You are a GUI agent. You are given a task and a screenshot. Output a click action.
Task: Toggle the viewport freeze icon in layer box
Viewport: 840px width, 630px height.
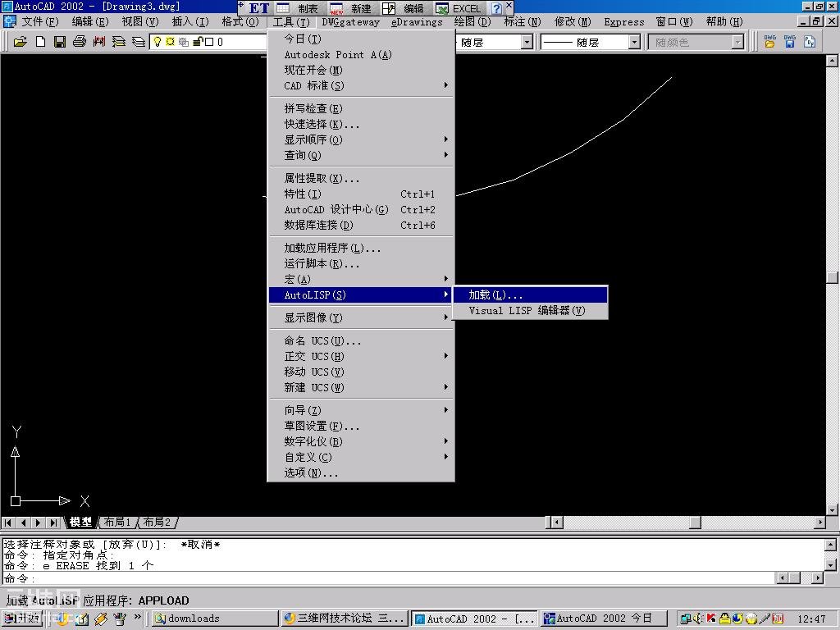pyautogui.click(x=184, y=42)
